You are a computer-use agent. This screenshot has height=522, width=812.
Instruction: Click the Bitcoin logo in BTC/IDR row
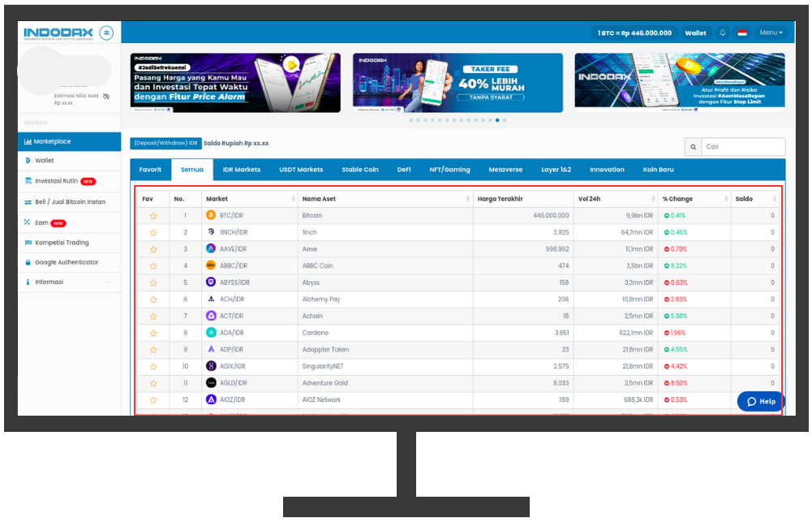(211, 216)
